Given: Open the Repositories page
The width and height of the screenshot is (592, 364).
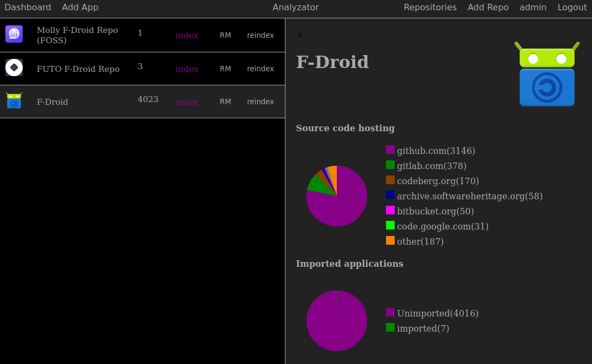Looking at the screenshot, I should (430, 8).
